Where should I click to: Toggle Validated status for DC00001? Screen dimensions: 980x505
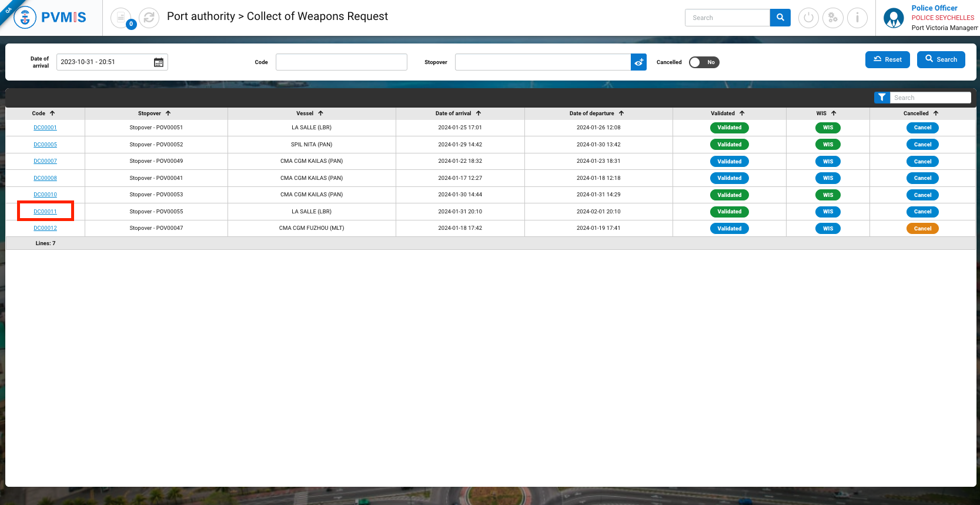point(729,128)
